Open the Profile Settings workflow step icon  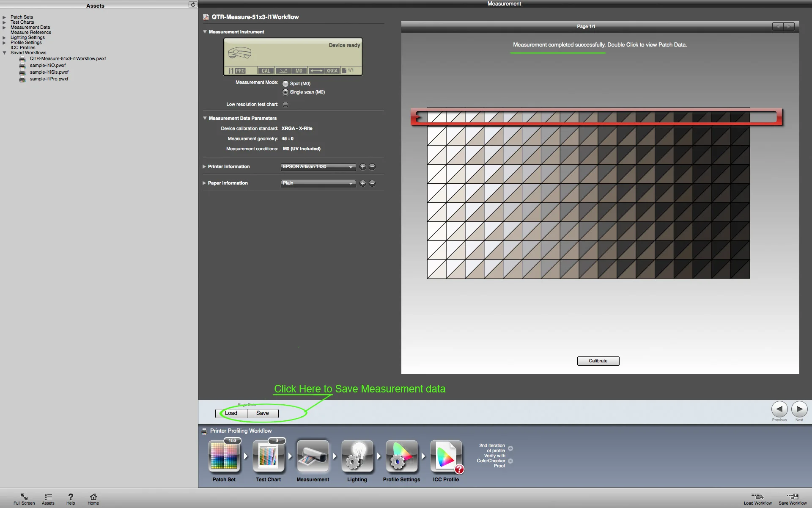point(401,456)
